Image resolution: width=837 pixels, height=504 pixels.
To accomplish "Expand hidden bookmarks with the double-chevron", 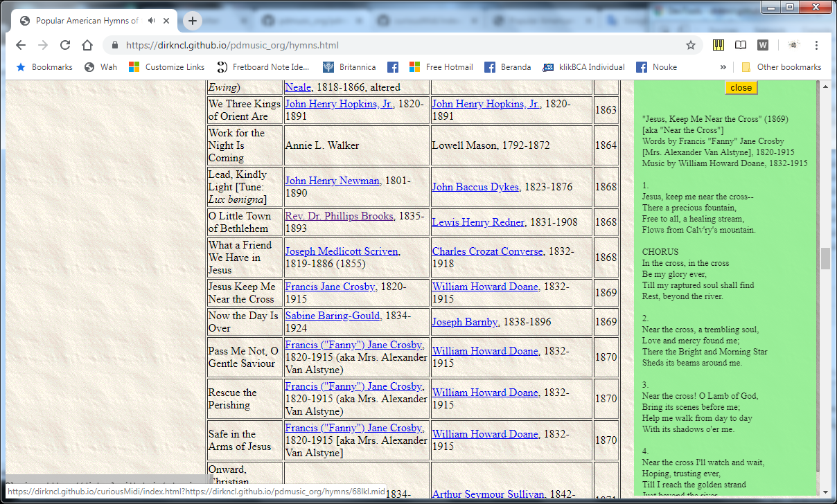I will pos(723,66).
